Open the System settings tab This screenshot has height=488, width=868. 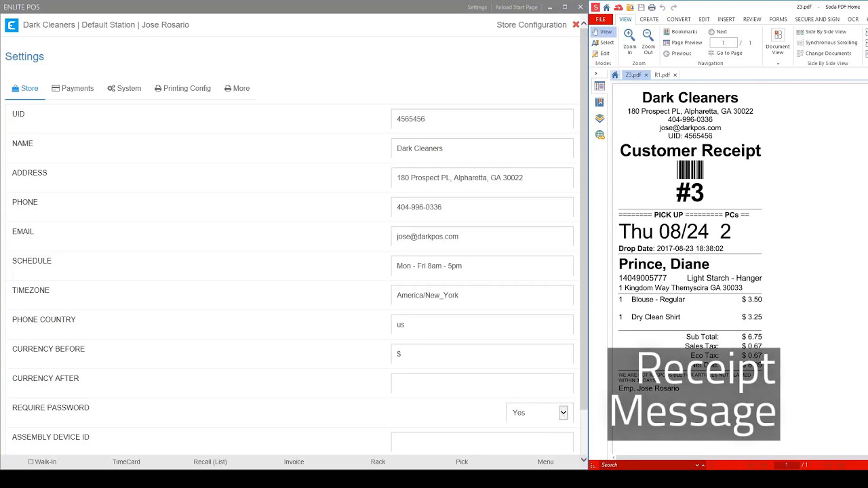(x=124, y=88)
